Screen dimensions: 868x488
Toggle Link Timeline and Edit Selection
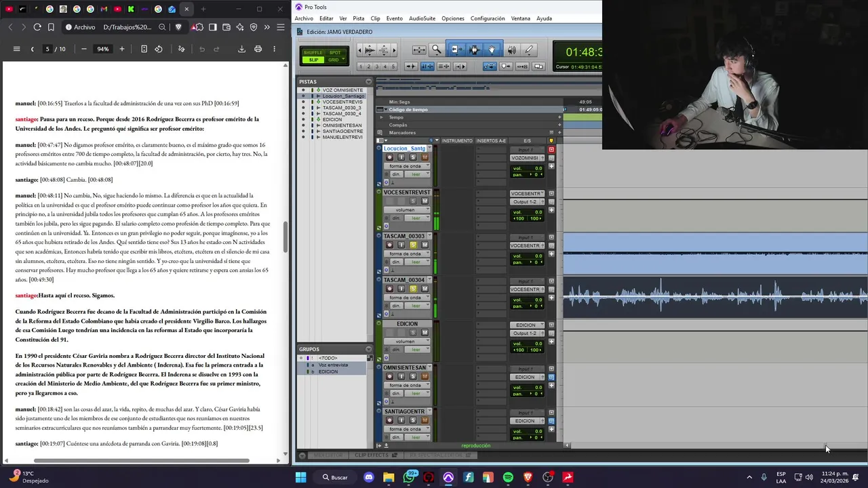[427, 66]
